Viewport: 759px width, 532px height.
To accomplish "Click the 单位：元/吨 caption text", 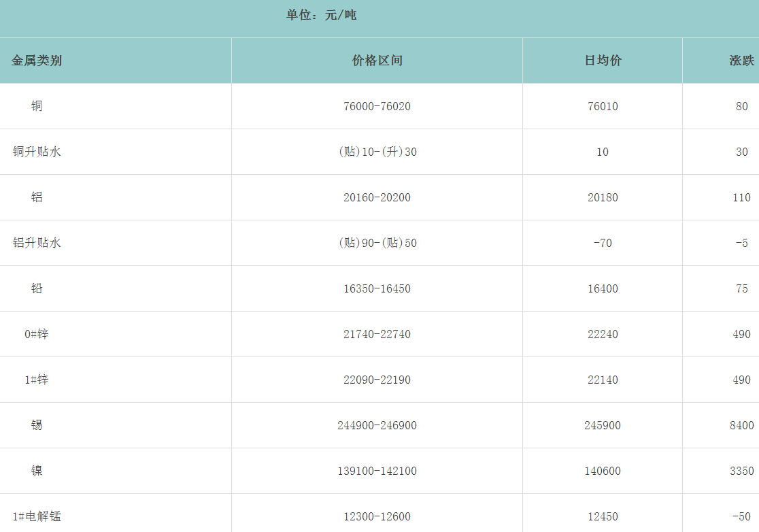I will 321,15.
